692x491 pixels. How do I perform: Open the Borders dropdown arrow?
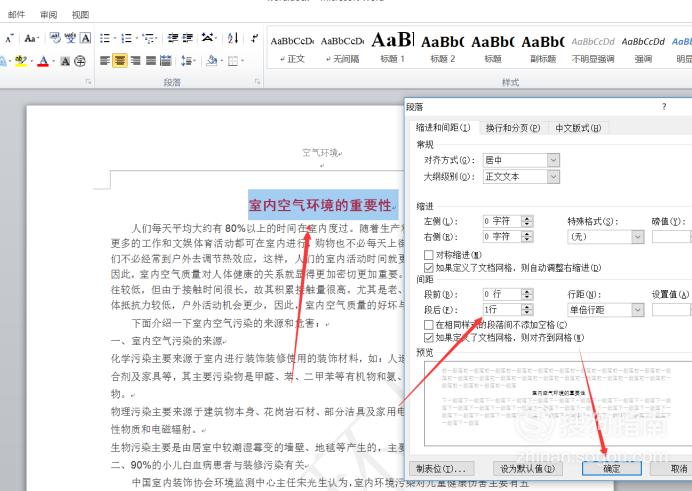(243, 61)
